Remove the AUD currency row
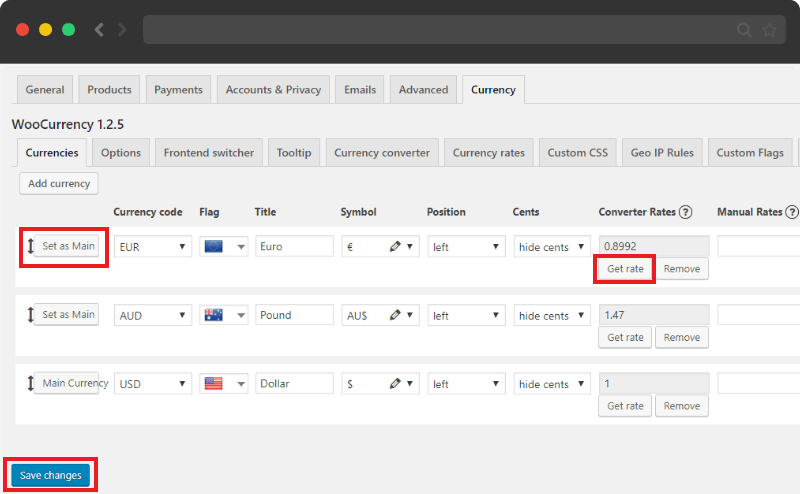800x494 pixels. coord(682,337)
